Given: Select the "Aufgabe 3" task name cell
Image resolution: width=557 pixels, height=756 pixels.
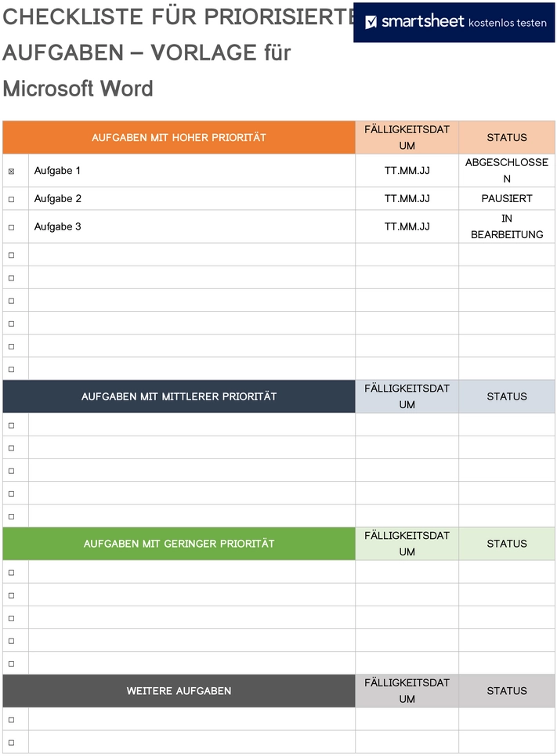Looking at the screenshot, I should coord(58,227).
